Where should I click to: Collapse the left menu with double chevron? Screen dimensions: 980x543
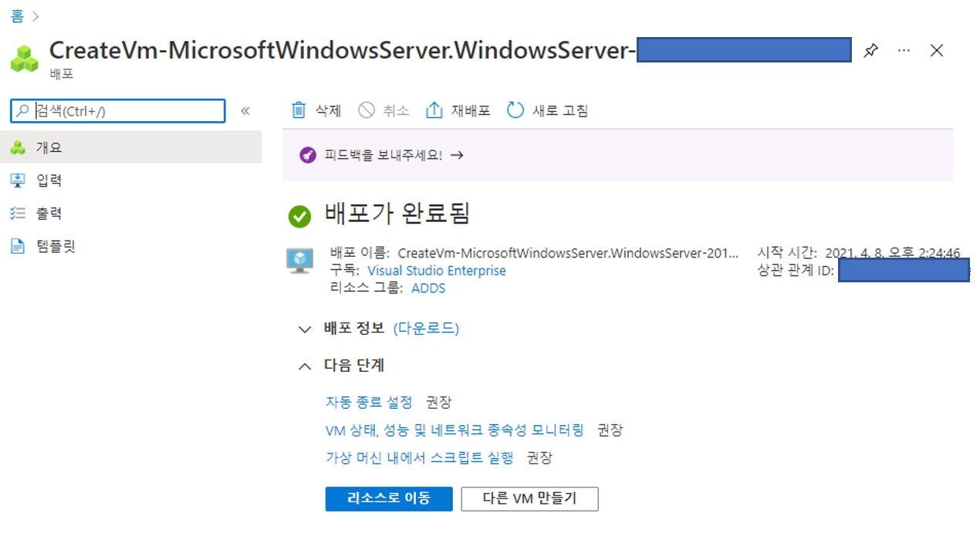click(245, 111)
